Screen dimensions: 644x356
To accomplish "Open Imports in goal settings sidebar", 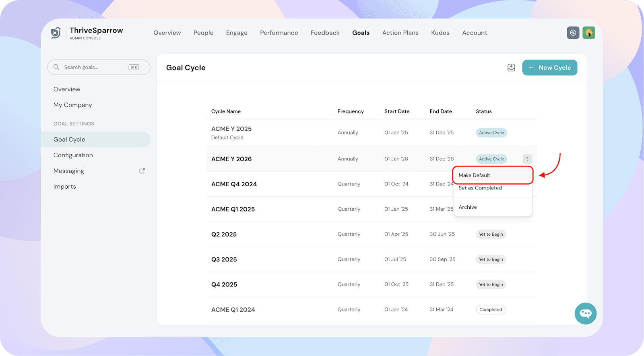I will pyautogui.click(x=64, y=187).
